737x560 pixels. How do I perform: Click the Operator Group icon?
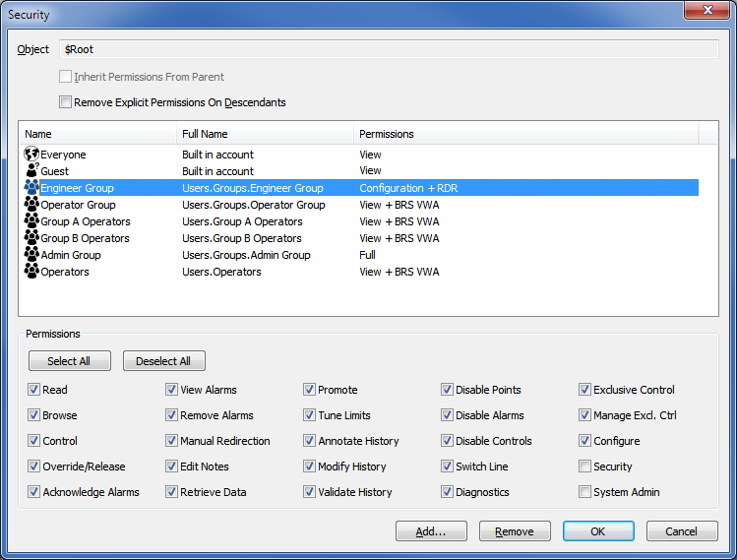point(31,205)
